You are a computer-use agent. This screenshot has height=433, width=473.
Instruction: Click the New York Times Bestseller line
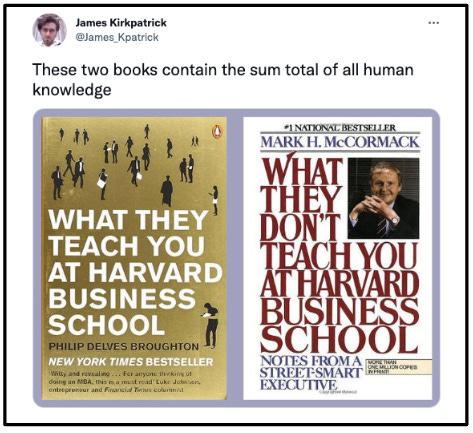(x=131, y=362)
